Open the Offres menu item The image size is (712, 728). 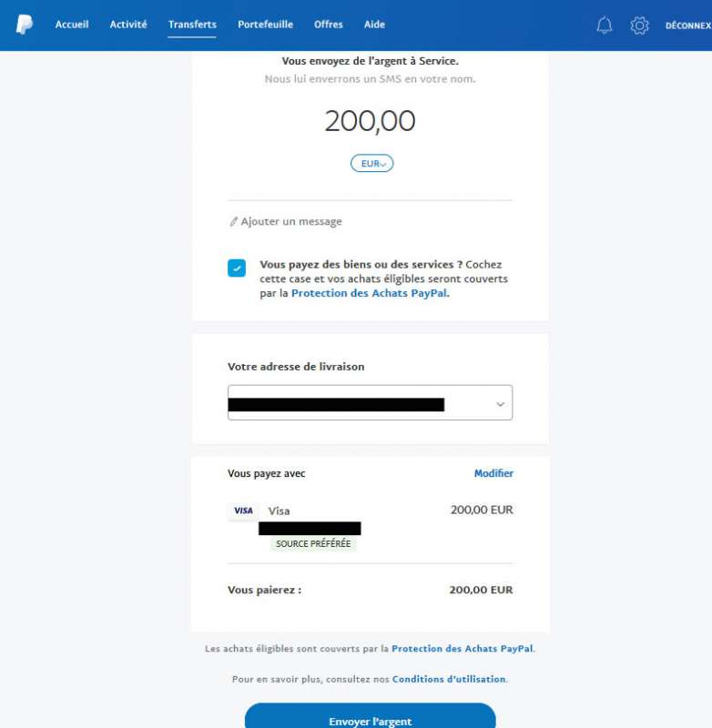pos(329,25)
